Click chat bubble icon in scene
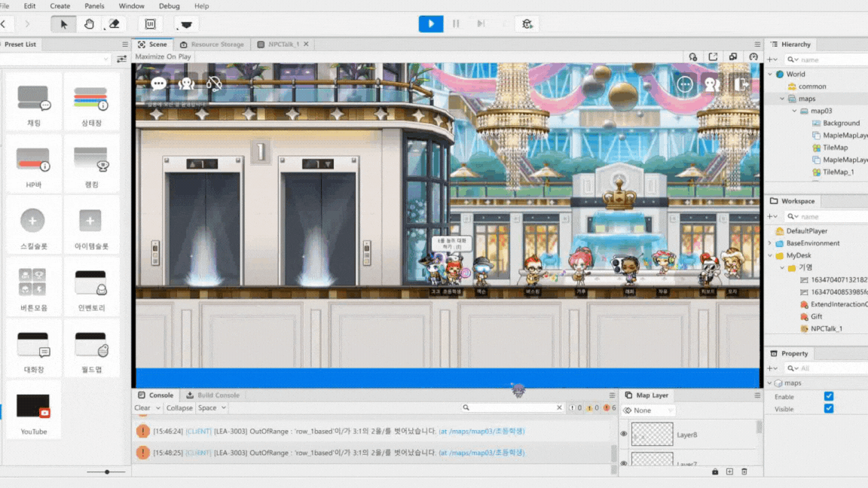868x488 pixels. click(x=158, y=84)
